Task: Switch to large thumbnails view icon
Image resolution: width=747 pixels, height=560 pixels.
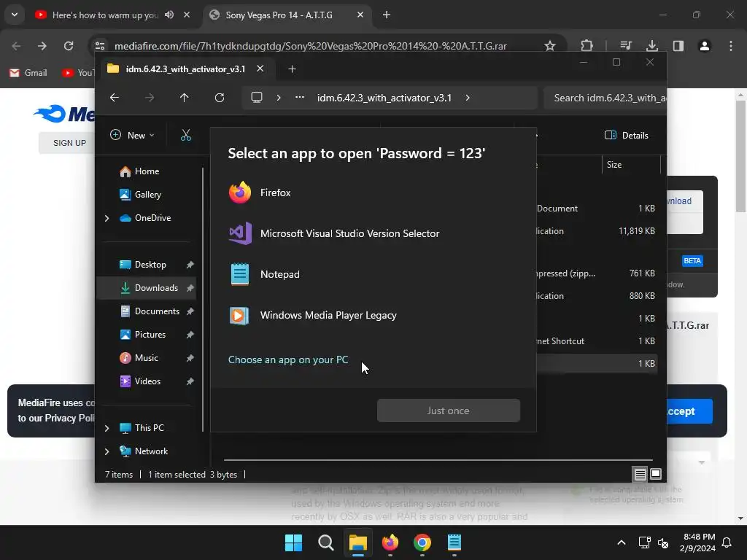Action: [656, 474]
